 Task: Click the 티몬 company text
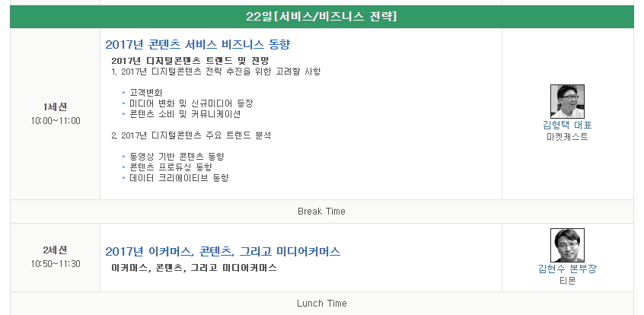pos(567,281)
